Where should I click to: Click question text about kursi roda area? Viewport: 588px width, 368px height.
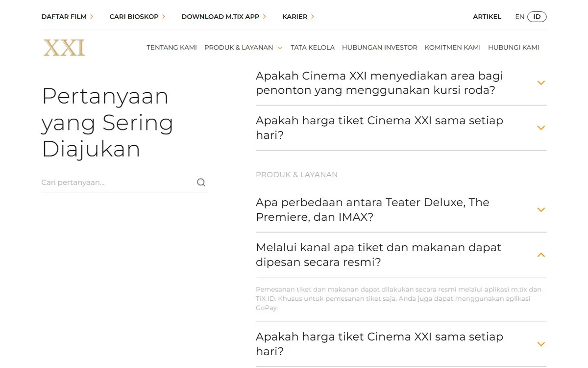coord(379,83)
